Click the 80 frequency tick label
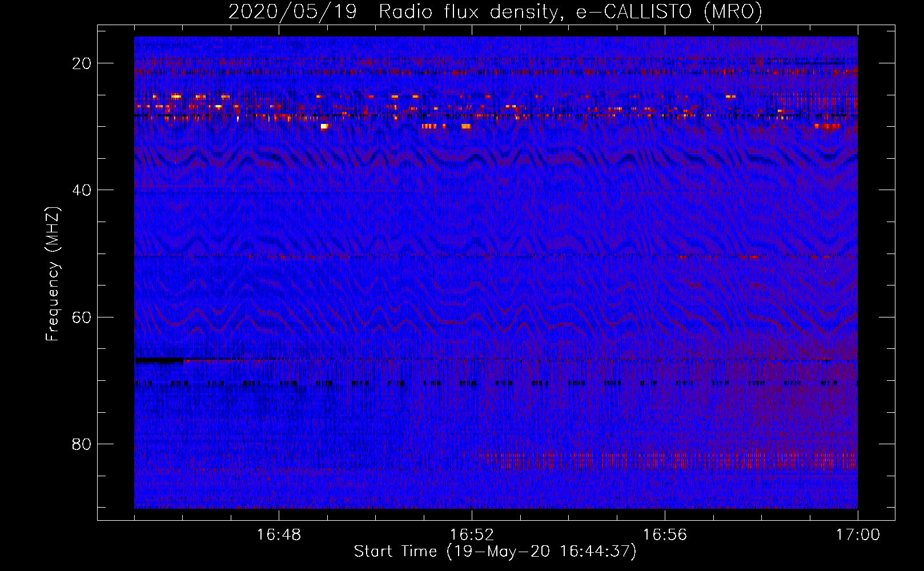The image size is (924, 571). (x=82, y=444)
